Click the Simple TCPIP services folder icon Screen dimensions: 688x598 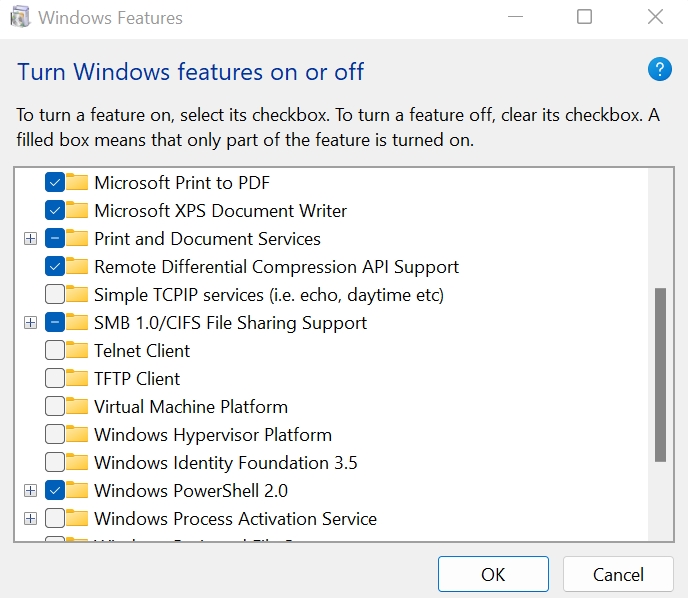point(77,294)
